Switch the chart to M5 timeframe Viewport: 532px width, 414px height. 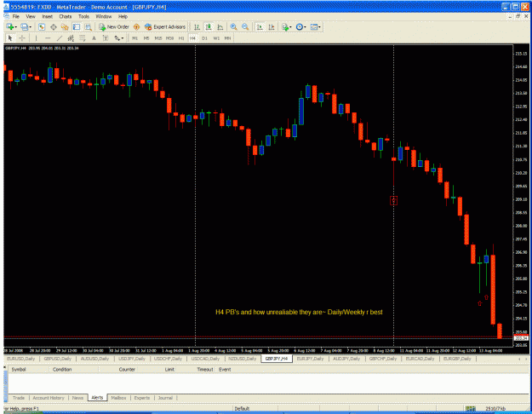tap(146, 38)
